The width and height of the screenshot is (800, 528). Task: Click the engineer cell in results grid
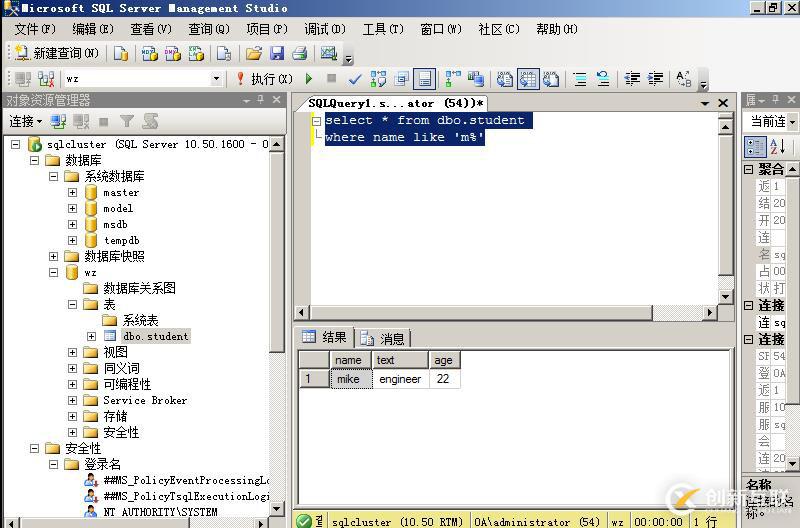401,379
